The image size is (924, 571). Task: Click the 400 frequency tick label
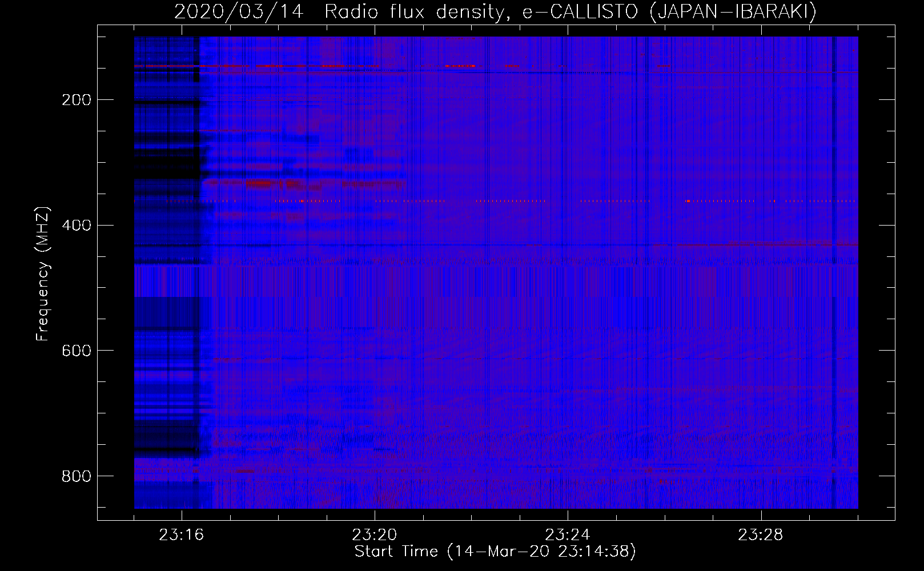(77, 226)
